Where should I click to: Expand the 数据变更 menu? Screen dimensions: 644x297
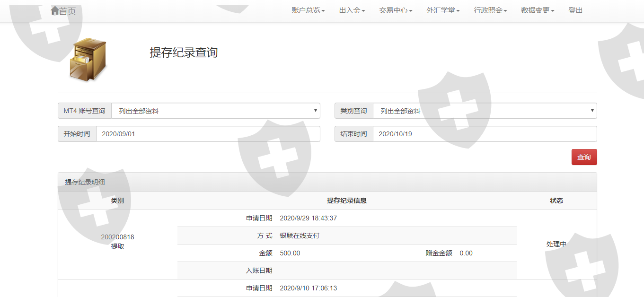point(538,10)
